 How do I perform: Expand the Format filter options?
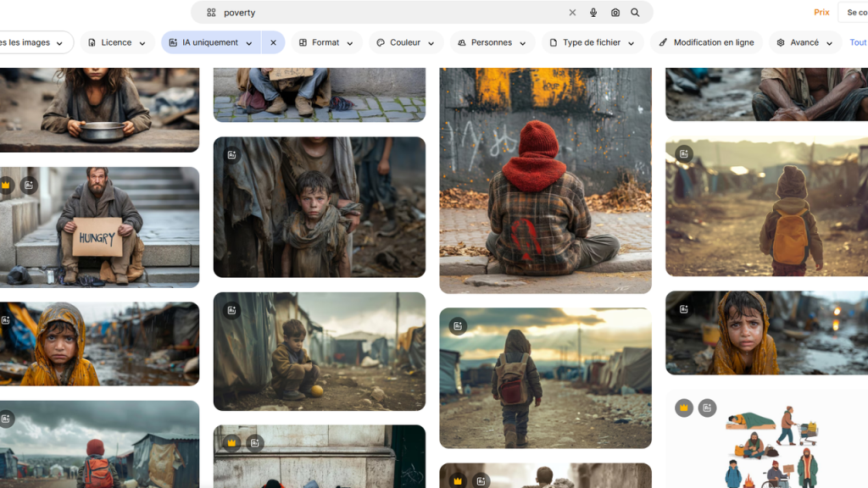[325, 42]
